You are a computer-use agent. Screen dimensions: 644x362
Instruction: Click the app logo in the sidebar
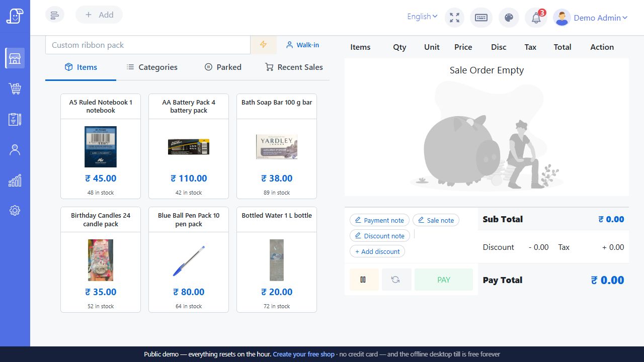pos(15,16)
